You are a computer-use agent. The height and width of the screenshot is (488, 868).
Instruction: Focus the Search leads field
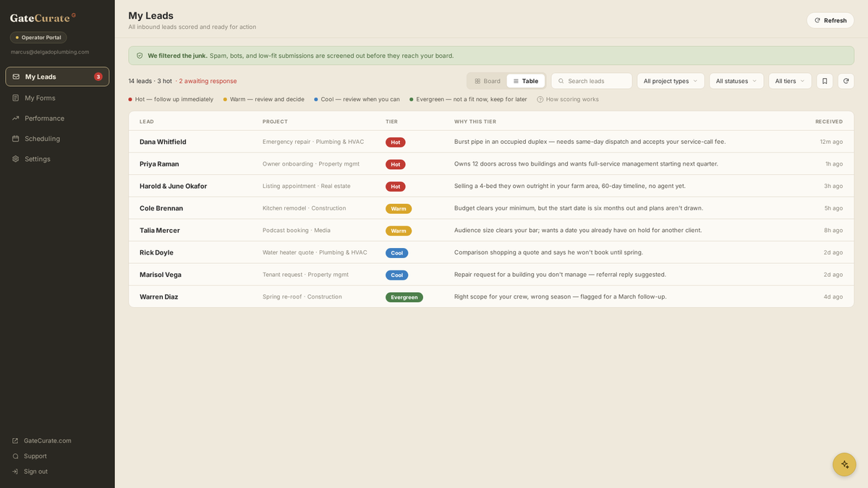click(x=592, y=81)
